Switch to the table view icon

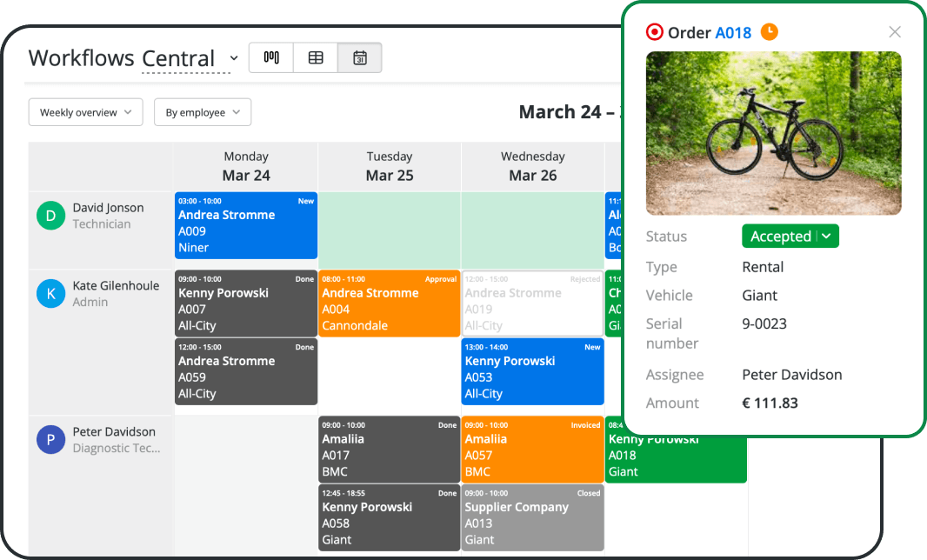pos(316,57)
